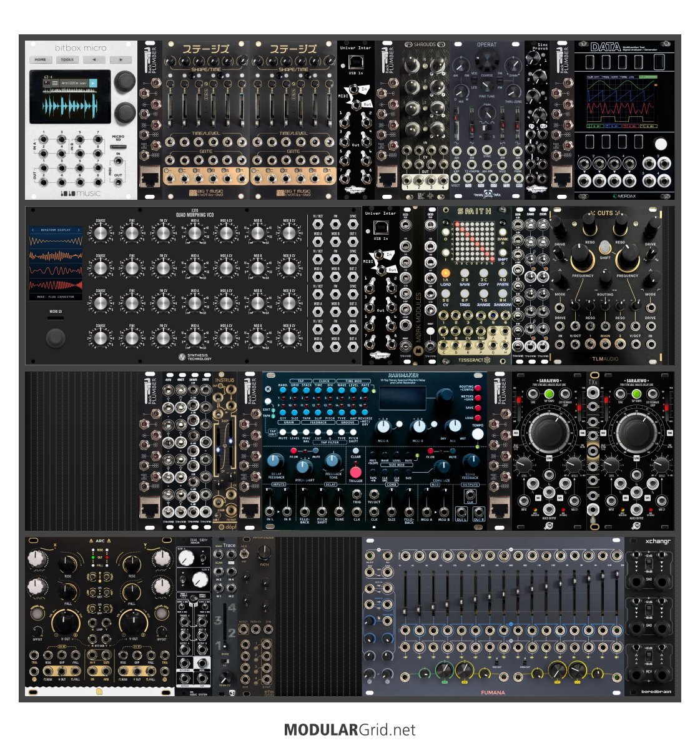The width and height of the screenshot is (700, 743).
Task: Click COMB SIZE knob on Rainmaker
Action: pos(441,467)
